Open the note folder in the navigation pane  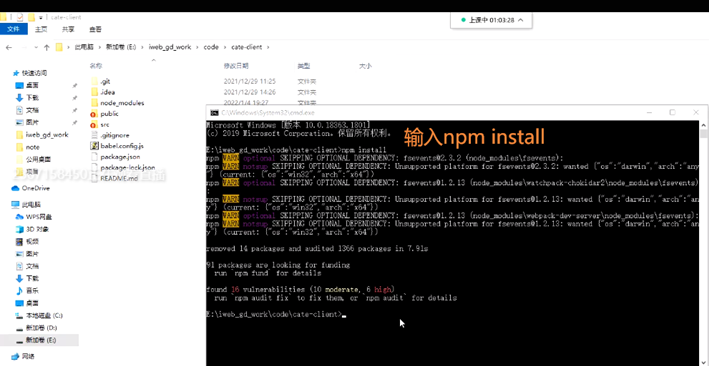33,147
